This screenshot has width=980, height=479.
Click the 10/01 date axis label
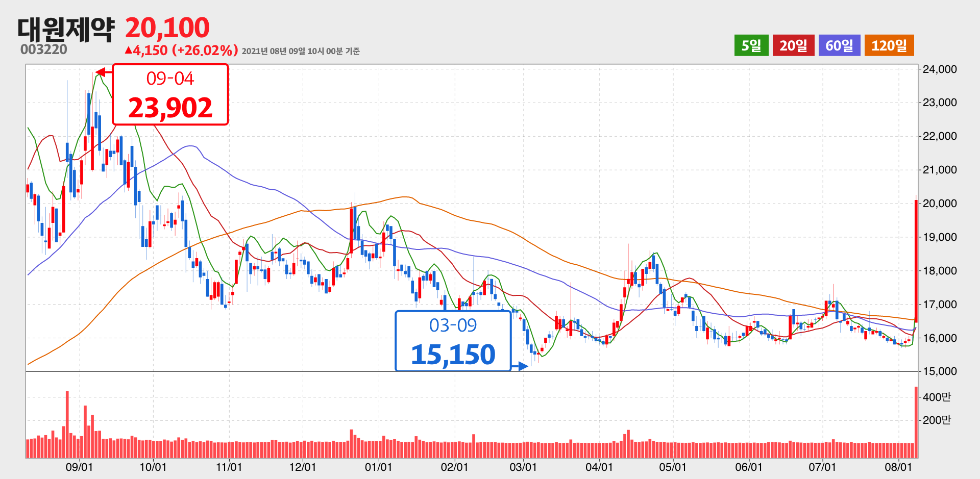tap(153, 467)
